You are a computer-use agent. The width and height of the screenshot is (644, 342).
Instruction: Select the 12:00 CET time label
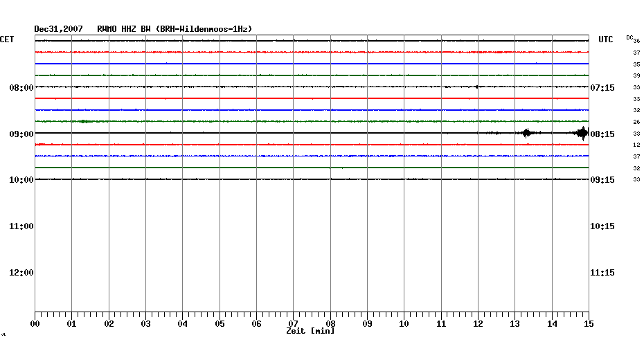pyautogui.click(x=21, y=273)
